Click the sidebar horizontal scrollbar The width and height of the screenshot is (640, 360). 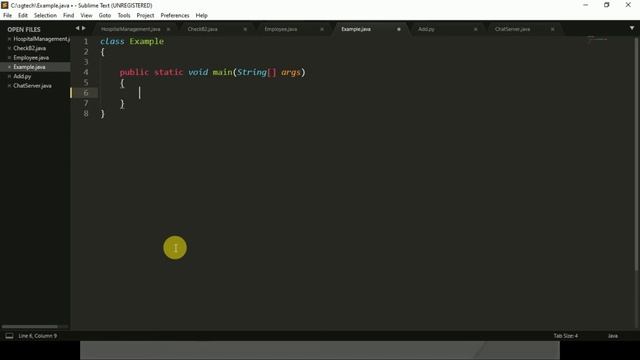point(29,327)
